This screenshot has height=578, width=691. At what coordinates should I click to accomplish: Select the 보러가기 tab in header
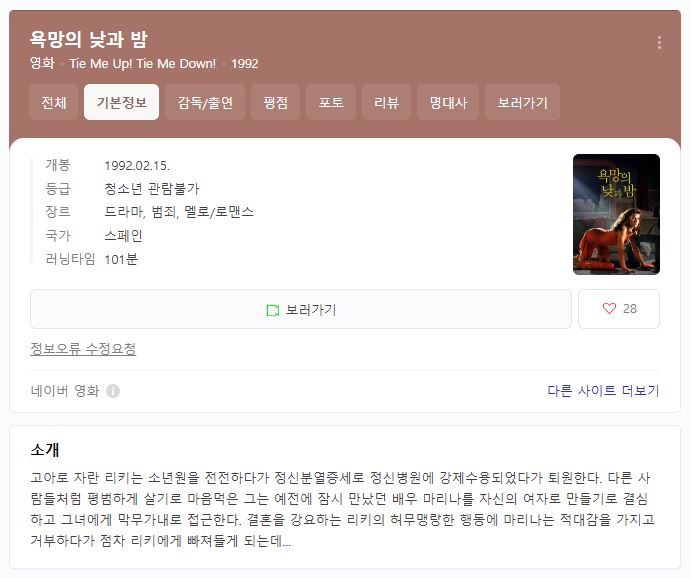coord(522,102)
